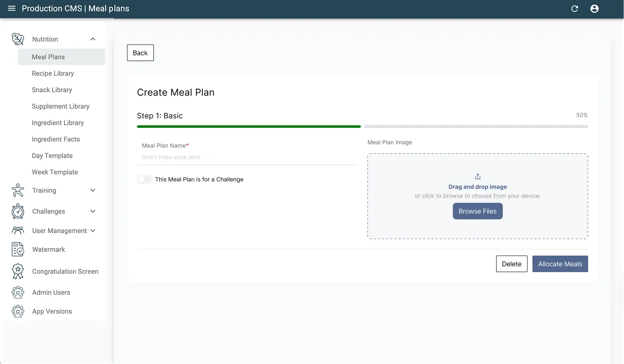The height and width of the screenshot is (364, 624).
Task: Open the user account profile icon
Action: pyautogui.click(x=594, y=9)
